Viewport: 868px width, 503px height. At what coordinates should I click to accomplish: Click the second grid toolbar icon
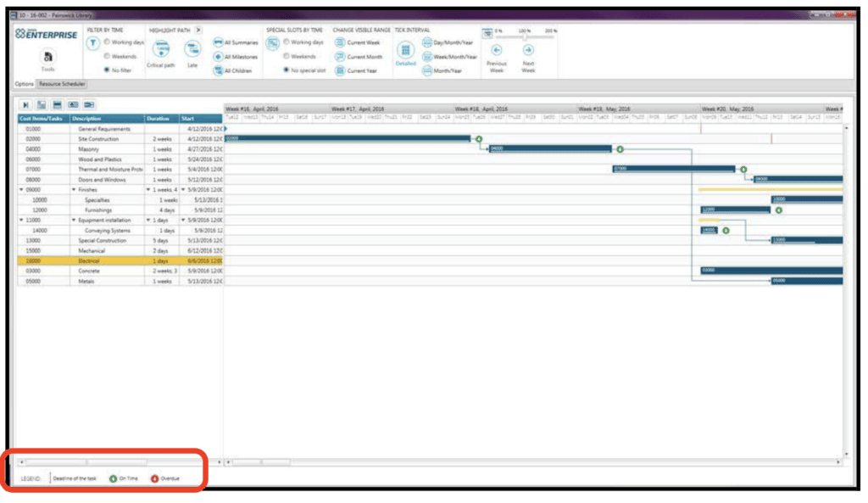tap(42, 104)
